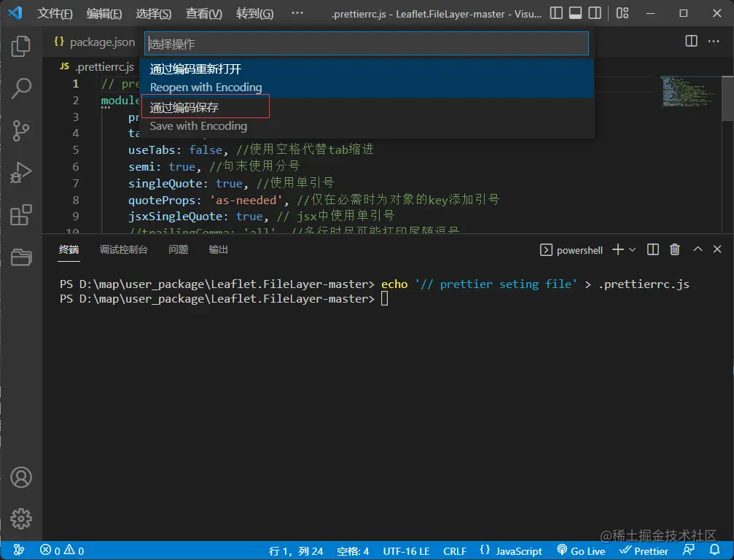Toggle the bottom panel layout icon

[575, 13]
